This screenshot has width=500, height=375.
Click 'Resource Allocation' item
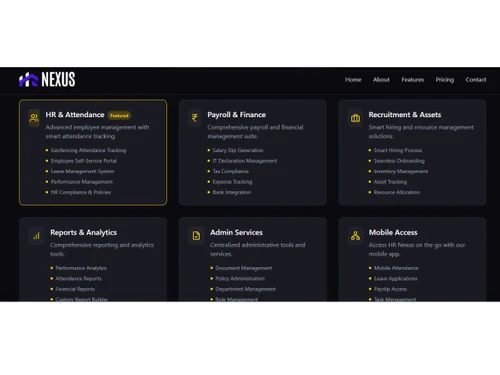click(397, 192)
